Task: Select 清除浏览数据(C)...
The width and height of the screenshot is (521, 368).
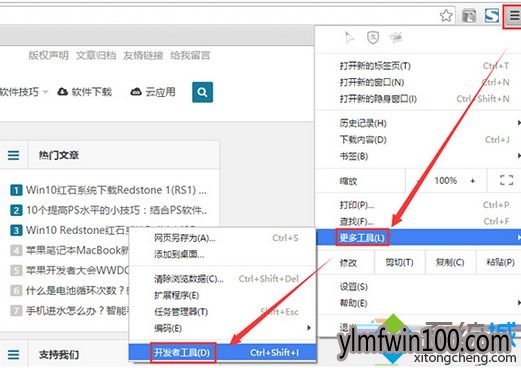Action: 222,279
